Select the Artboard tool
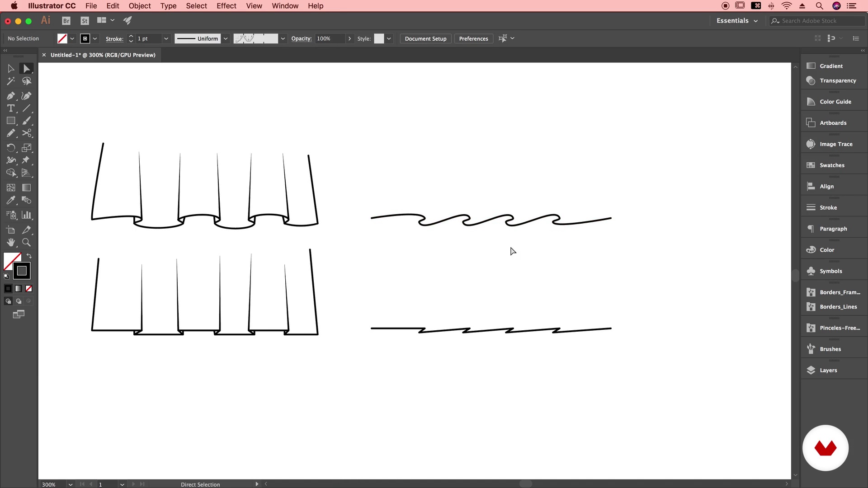Screen dimensions: 868x488 coord(11,230)
